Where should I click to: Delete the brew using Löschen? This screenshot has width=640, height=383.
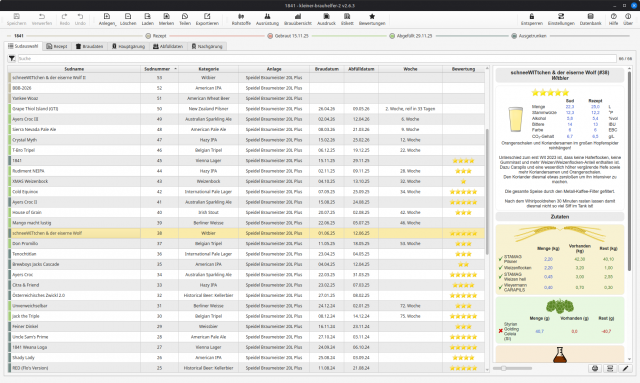(128, 19)
